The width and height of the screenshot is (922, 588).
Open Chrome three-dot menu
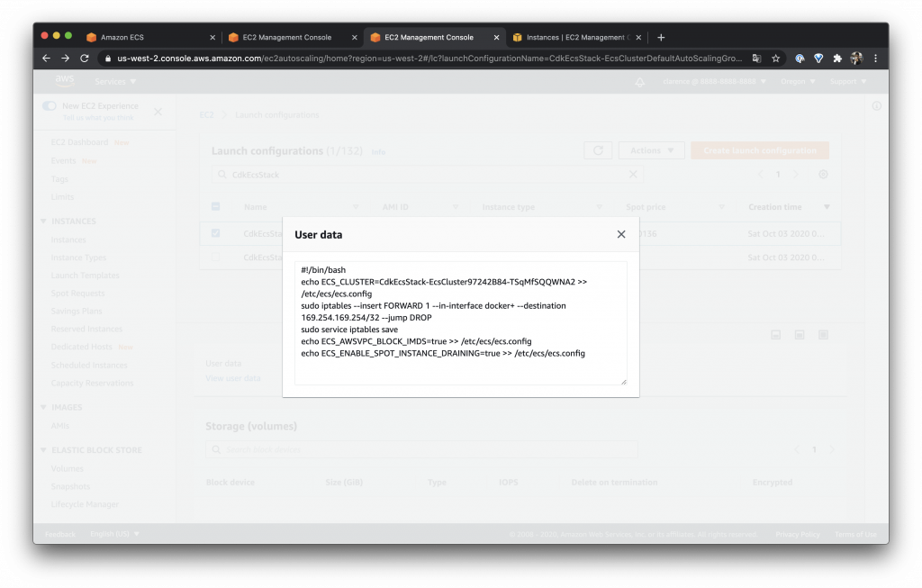click(x=875, y=59)
